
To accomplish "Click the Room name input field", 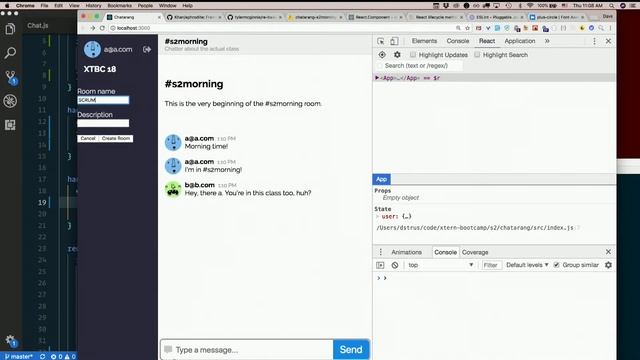I will coord(103,100).
